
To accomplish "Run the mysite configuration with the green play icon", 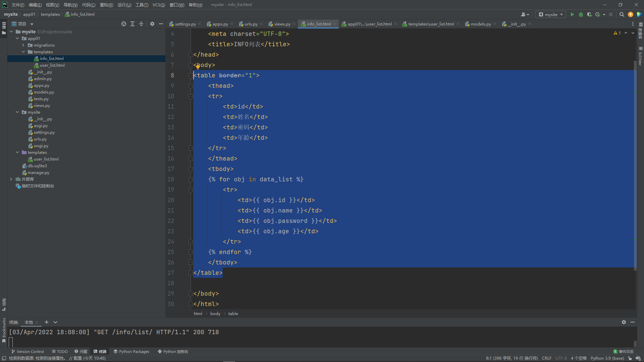I will tap(572, 14).
